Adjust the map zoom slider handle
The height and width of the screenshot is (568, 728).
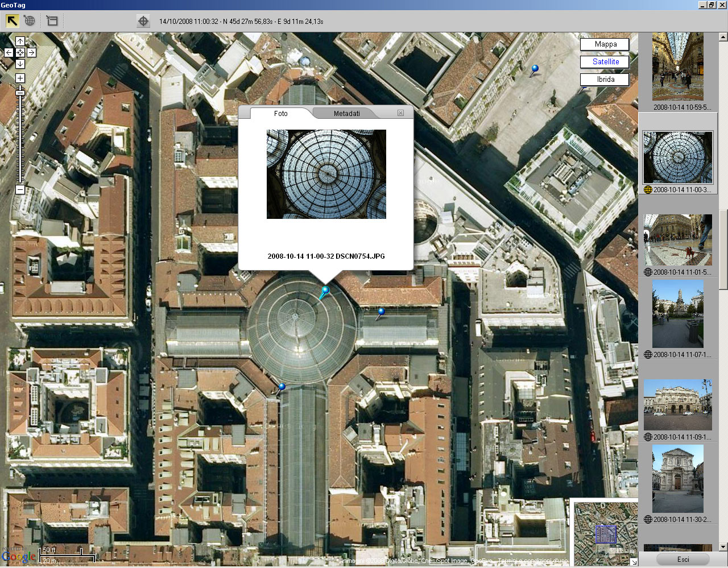pyautogui.click(x=20, y=92)
